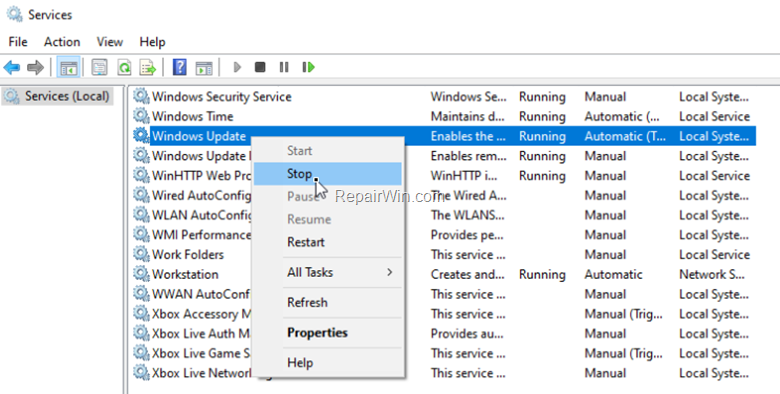
Task: Click the gear icon beside Windows Time
Action: [x=141, y=116]
